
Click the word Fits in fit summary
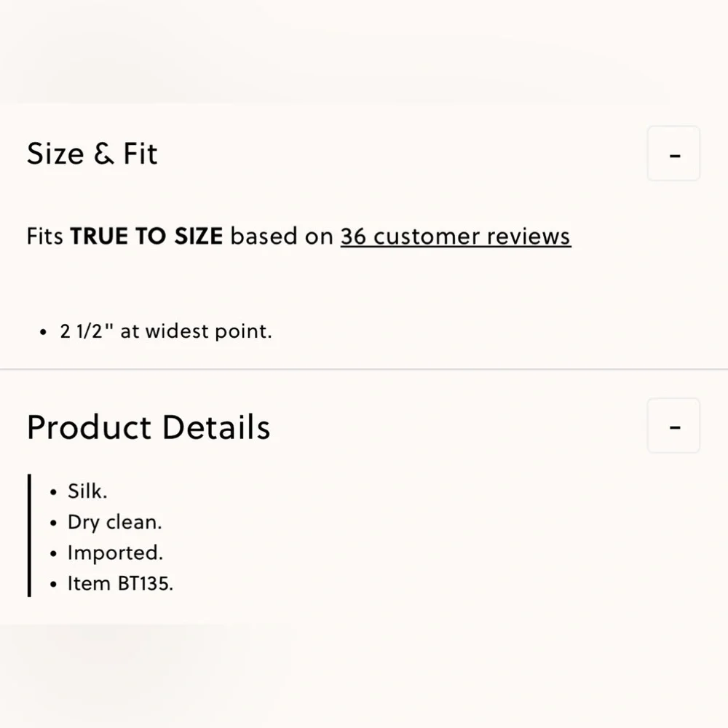tap(44, 236)
